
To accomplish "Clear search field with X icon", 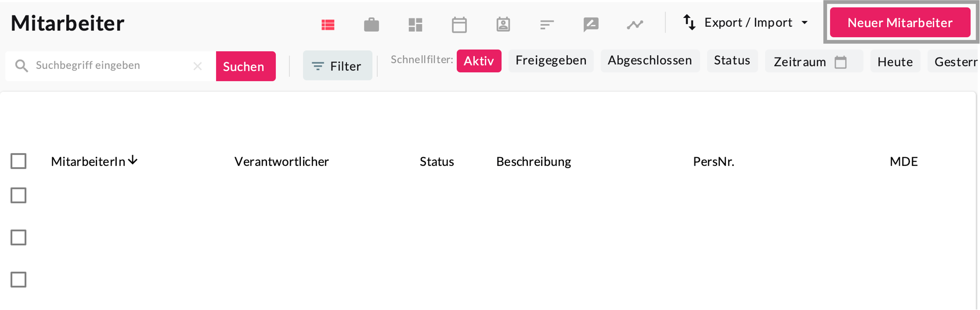I will click(198, 66).
